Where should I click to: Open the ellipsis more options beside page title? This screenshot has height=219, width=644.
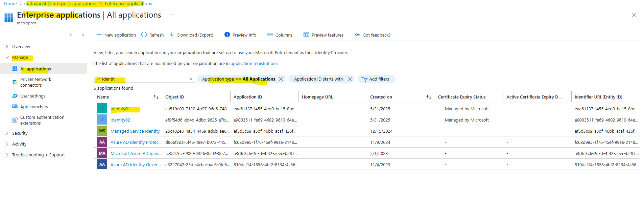pos(172,15)
